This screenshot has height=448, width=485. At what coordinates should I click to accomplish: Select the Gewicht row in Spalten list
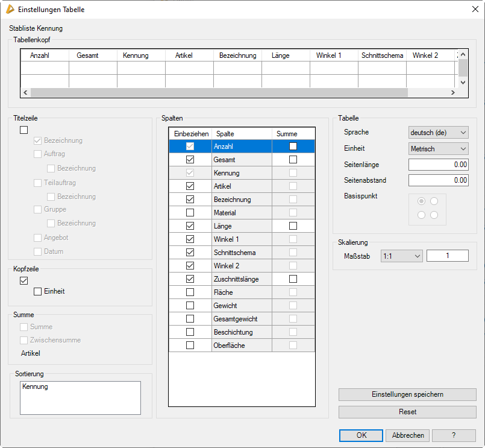(x=242, y=306)
